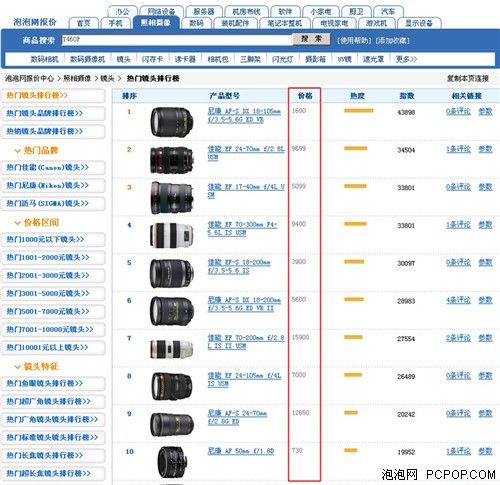Open the Nikon AF-S 24-70mm f/2.8G image

click(172, 424)
